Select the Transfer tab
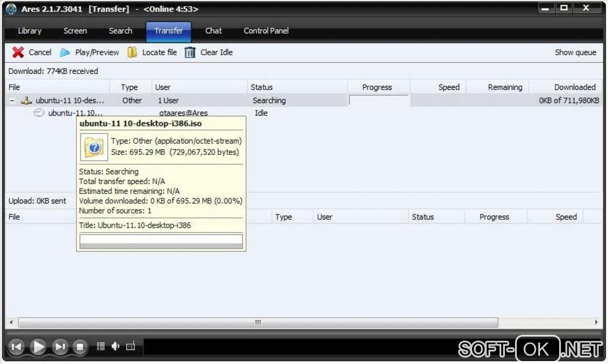The width and height of the screenshot is (608, 364). [x=168, y=32]
